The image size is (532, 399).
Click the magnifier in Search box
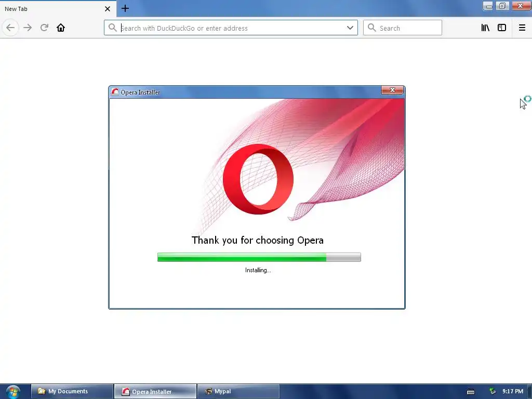pyautogui.click(x=372, y=28)
